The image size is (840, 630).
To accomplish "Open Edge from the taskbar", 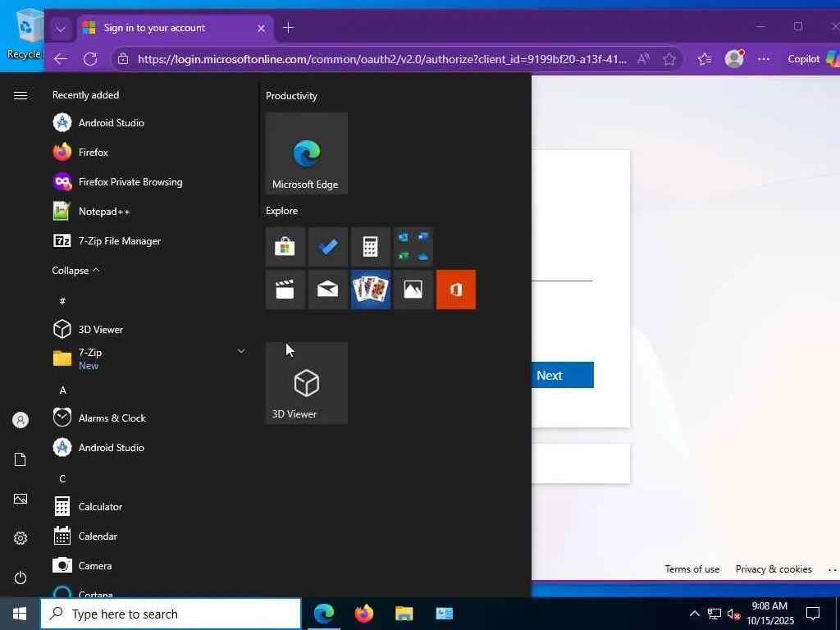I will tap(323, 614).
